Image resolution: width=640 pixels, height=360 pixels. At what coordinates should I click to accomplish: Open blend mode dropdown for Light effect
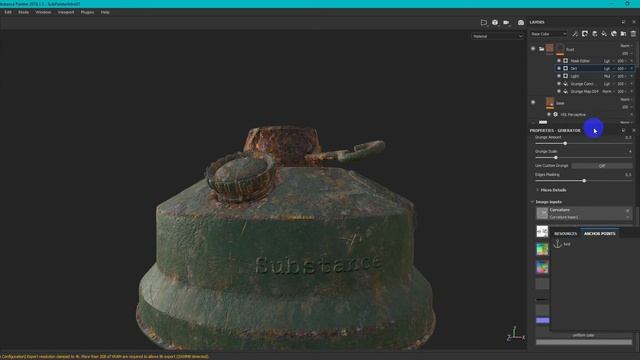608,76
